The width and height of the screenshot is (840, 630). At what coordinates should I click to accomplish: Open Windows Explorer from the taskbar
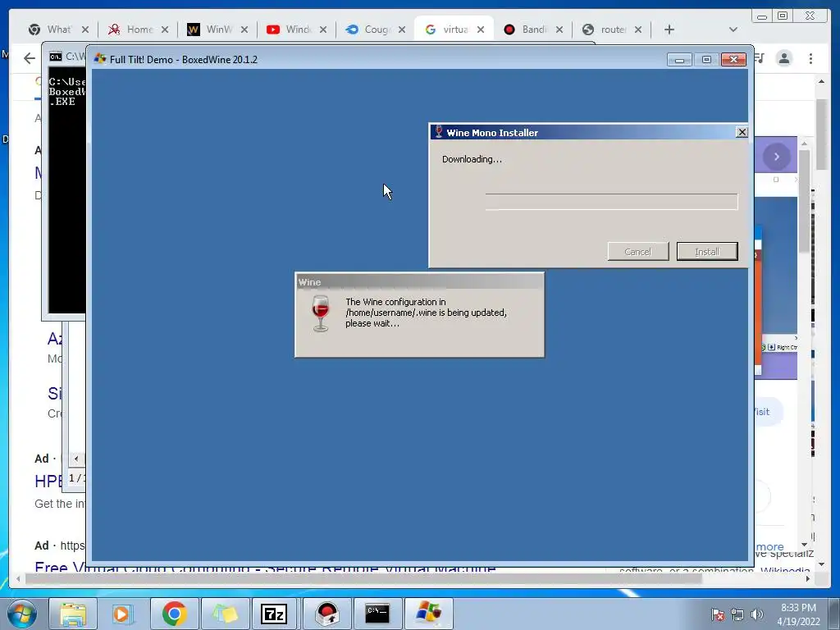tap(73, 614)
